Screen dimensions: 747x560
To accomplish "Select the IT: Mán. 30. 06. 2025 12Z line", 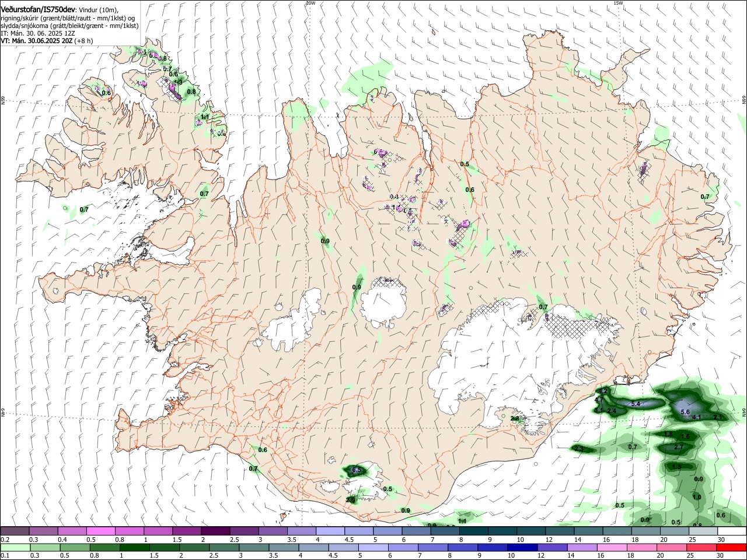I will pos(38,33).
